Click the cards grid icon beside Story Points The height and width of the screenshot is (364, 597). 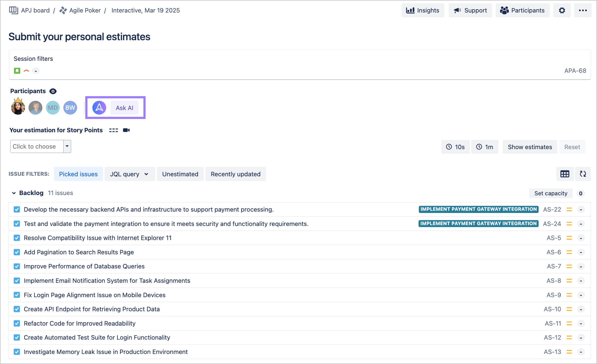[x=114, y=130]
